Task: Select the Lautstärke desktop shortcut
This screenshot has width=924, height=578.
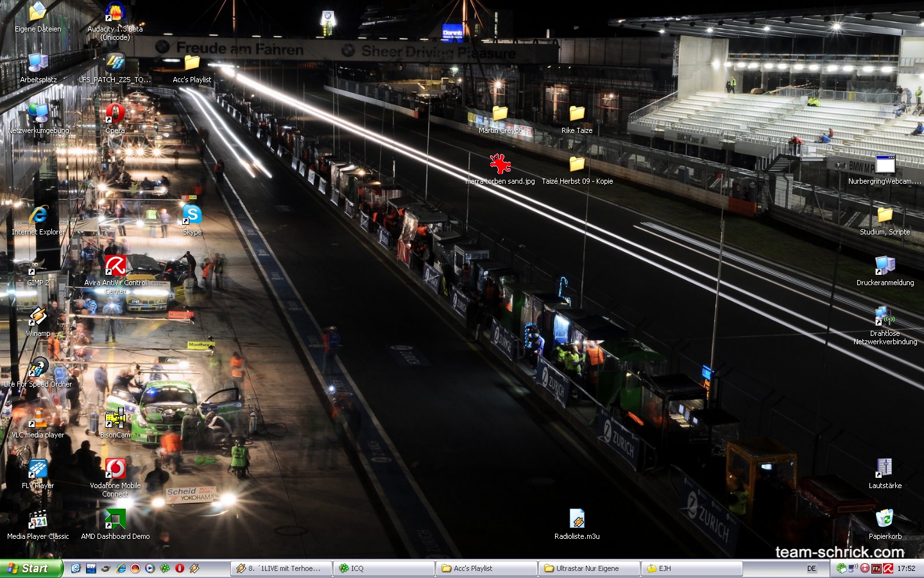Action: (x=885, y=475)
